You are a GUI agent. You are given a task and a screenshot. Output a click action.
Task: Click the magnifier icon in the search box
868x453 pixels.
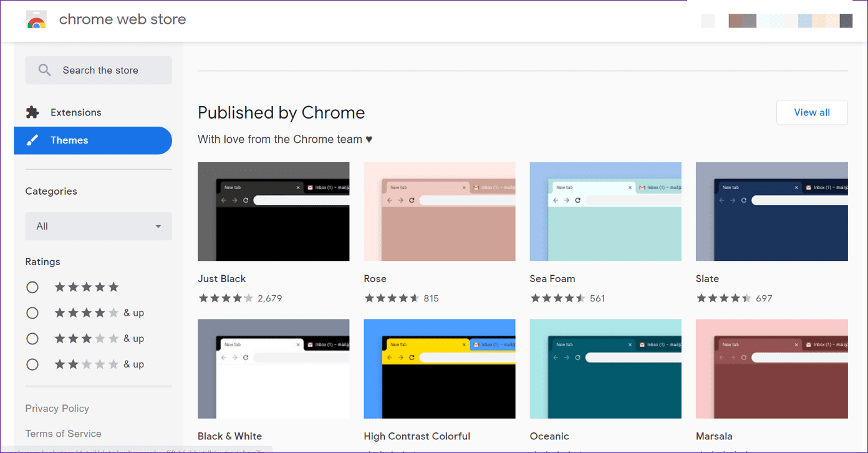[44, 71]
